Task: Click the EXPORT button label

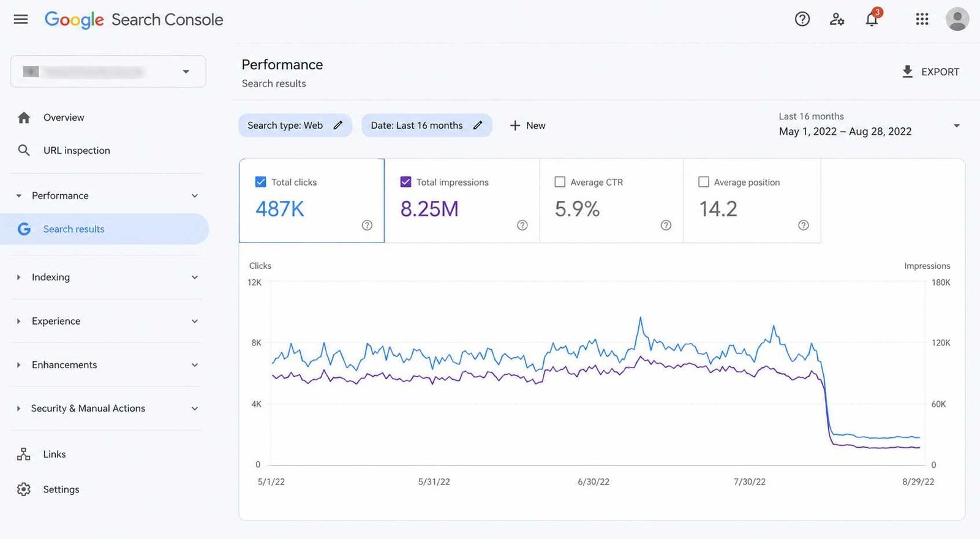Action: 940,72
